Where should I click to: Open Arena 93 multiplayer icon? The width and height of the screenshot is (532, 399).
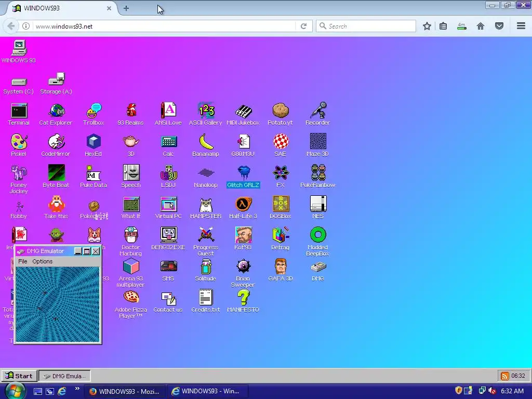(131, 273)
